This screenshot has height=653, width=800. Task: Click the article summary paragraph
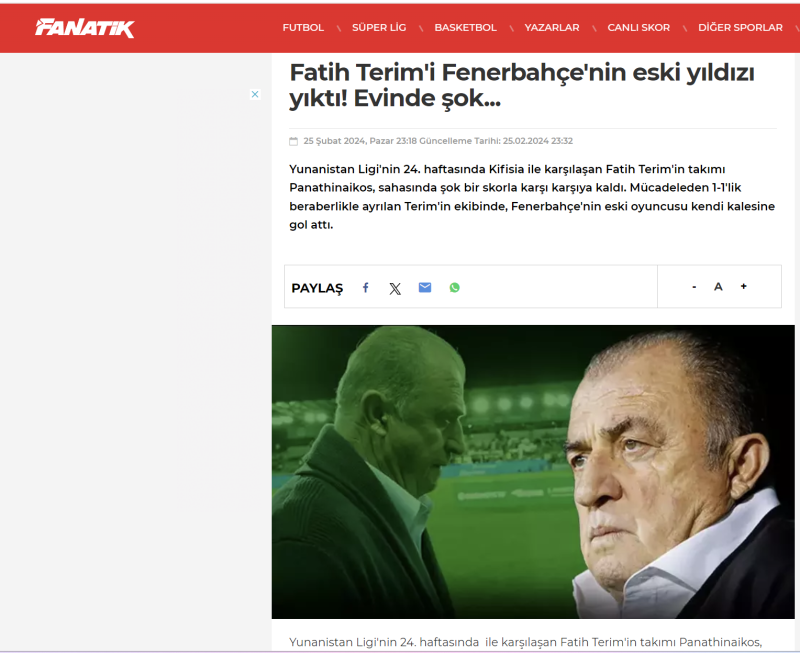(532, 197)
